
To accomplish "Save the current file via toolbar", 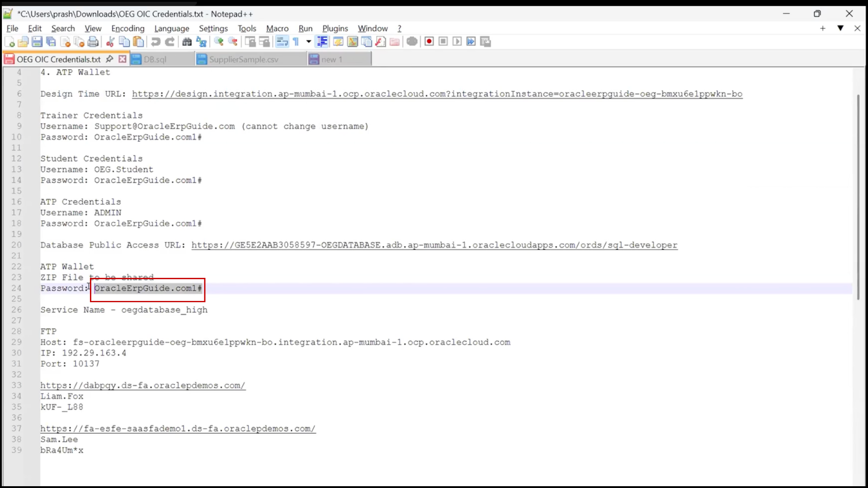I will [x=37, y=42].
